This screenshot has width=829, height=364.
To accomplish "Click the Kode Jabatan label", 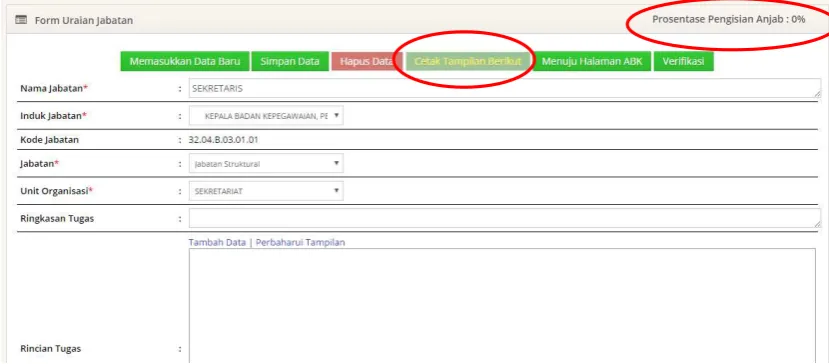I will 50,140.
